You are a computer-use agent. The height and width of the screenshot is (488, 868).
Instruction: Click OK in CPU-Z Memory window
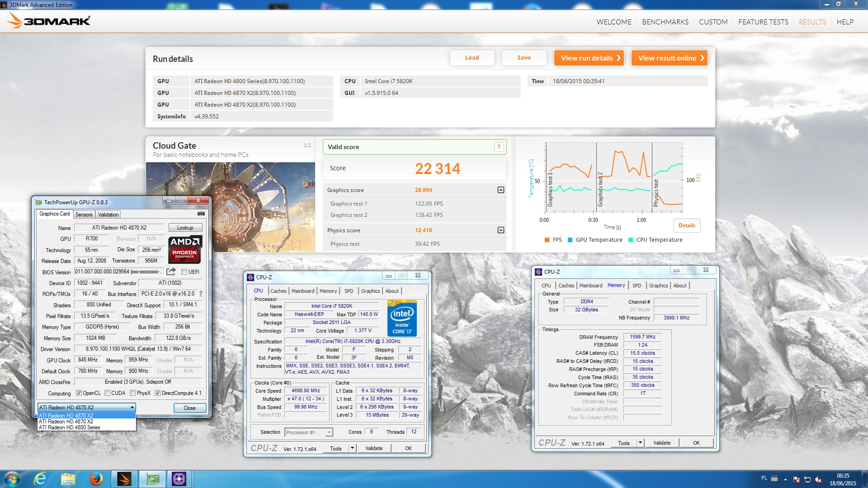coord(696,443)
